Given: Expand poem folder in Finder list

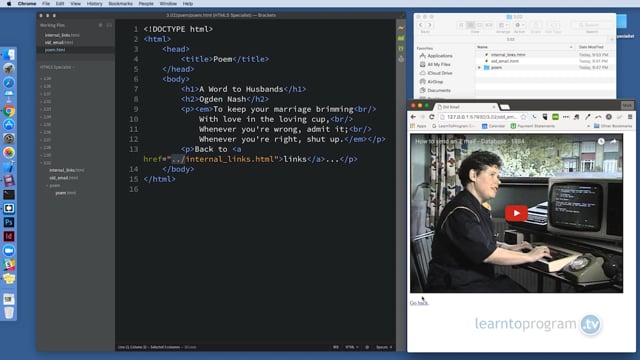Looking at the screenshot, I should pos(480,67).
